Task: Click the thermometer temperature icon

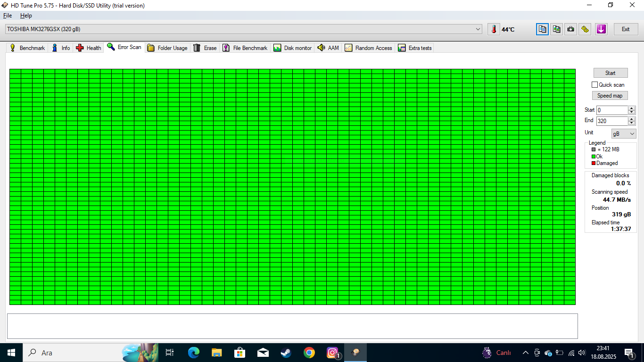Action: pyautogui.click(x=494, y=29)
